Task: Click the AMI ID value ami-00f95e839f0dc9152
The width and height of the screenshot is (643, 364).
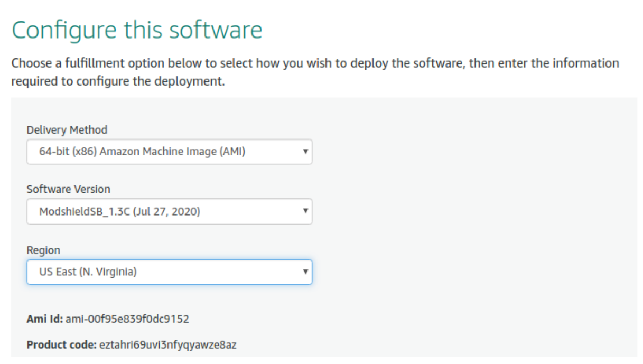Action: [x=127, y=319]
